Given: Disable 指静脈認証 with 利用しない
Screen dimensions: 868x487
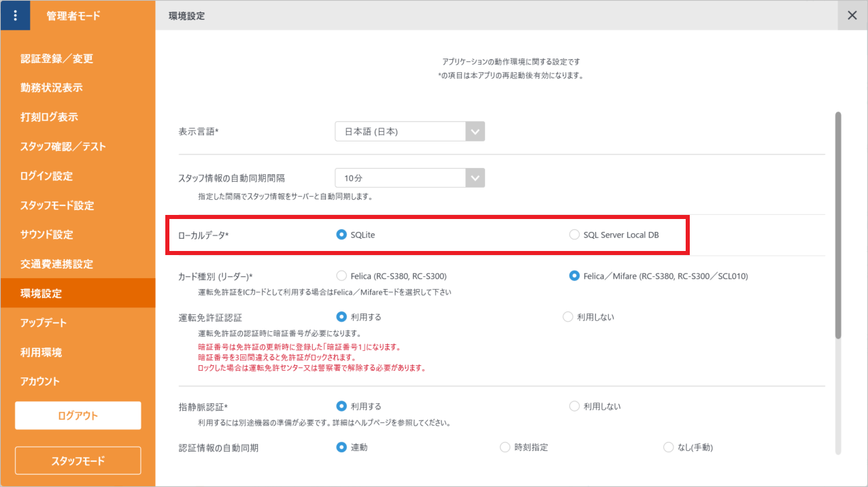Looking at the screenshot, I should 595,406.
